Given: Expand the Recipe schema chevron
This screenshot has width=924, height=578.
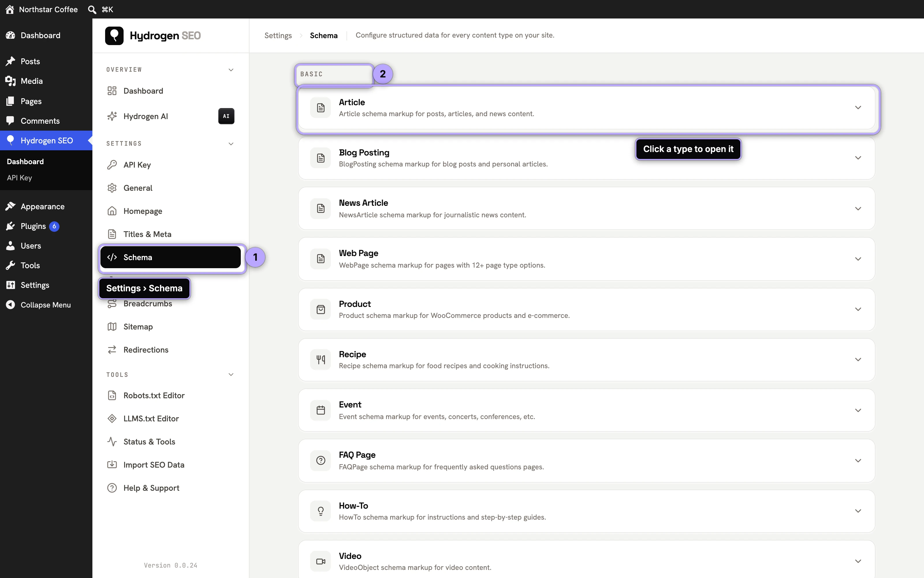Looking at the screenshot, I should (858, 359).
